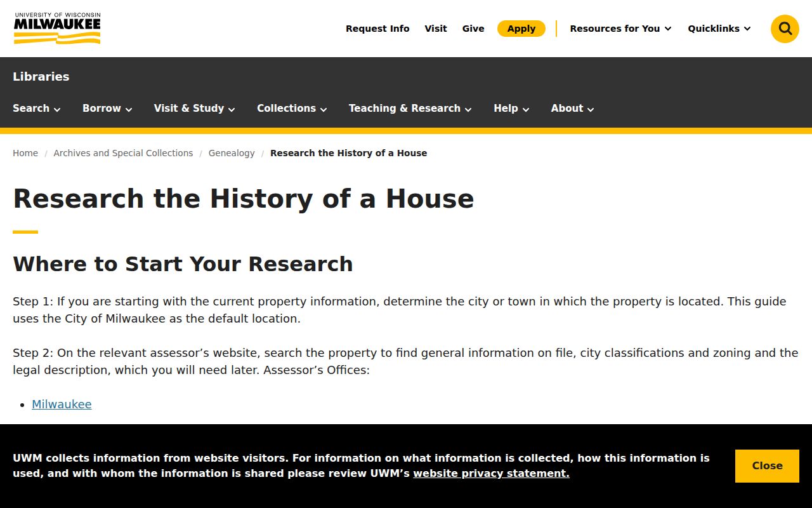The image size is (812, 508).
Task: Click the yellow Apply button
Action: point(521,29)
